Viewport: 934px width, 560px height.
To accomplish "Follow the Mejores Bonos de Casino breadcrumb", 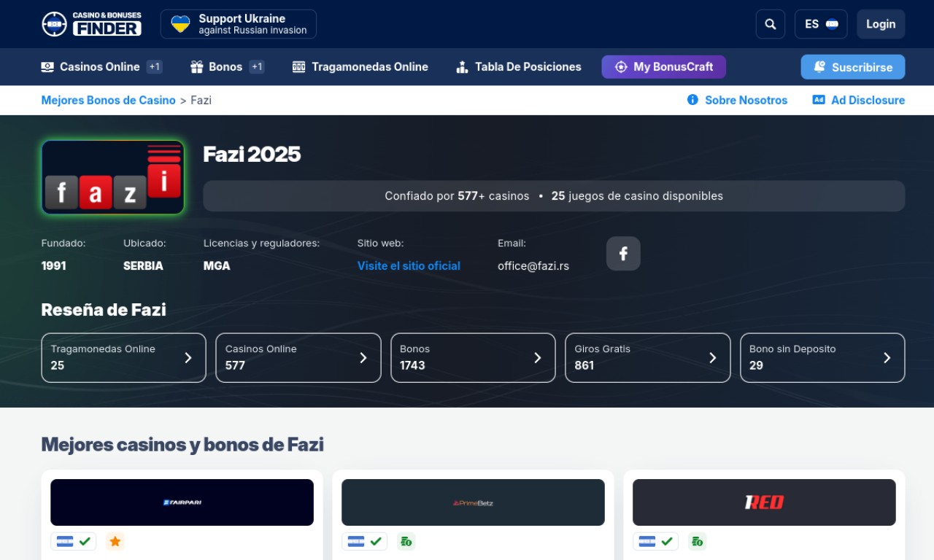I will click(x=109, y=100).
